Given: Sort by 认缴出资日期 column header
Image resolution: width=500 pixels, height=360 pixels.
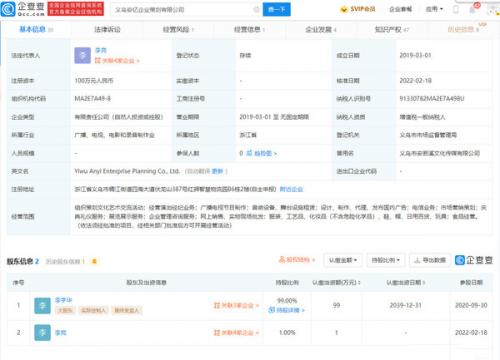Looking at the screenshot, I should tap(405, 283).
